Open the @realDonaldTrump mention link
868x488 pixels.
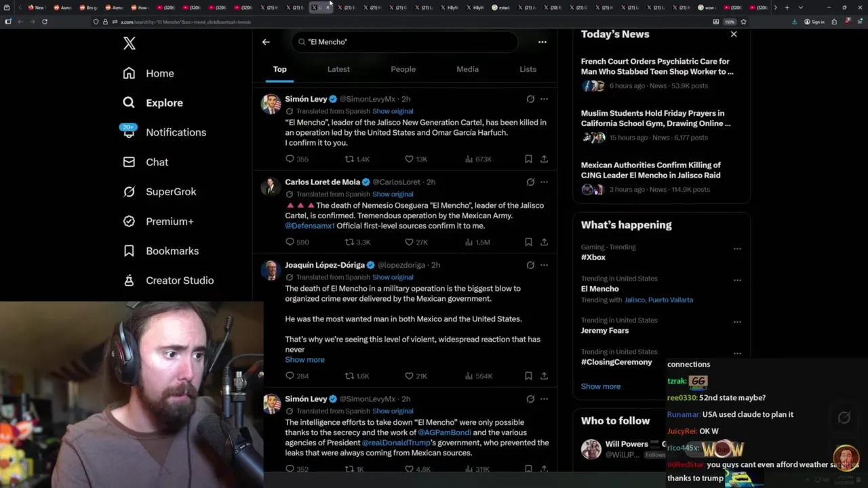point(396,443)
